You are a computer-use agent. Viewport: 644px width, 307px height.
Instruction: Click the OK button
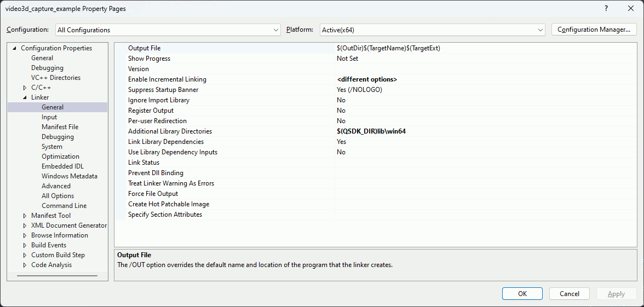click(x=522, y=293)
